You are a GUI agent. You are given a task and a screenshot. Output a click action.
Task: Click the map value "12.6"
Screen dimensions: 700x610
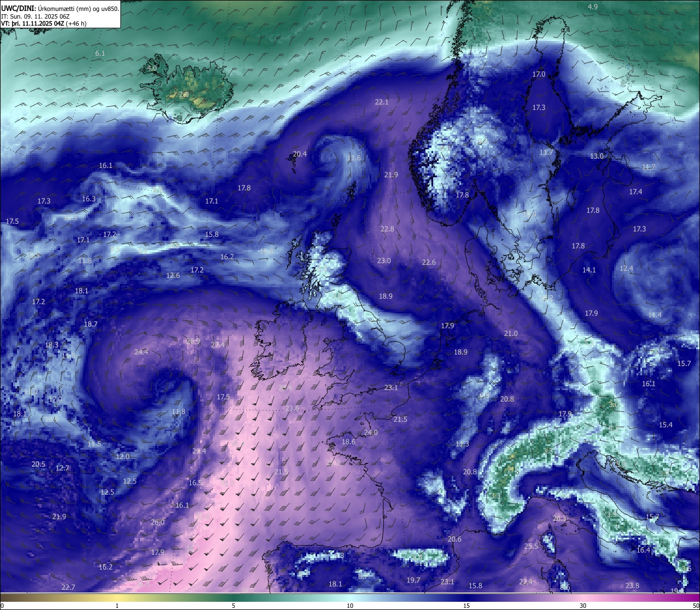tap(173, 275)
